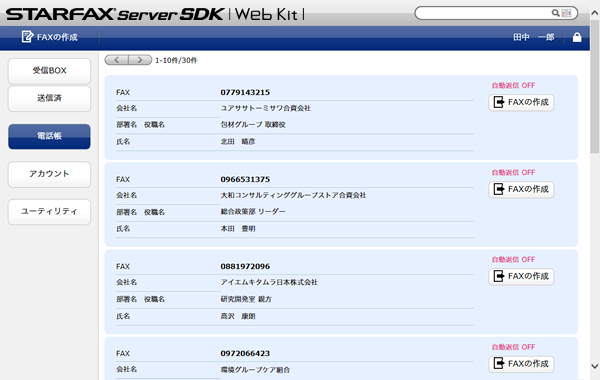Click the STARFAX Server SDK logo

point(155,14)
